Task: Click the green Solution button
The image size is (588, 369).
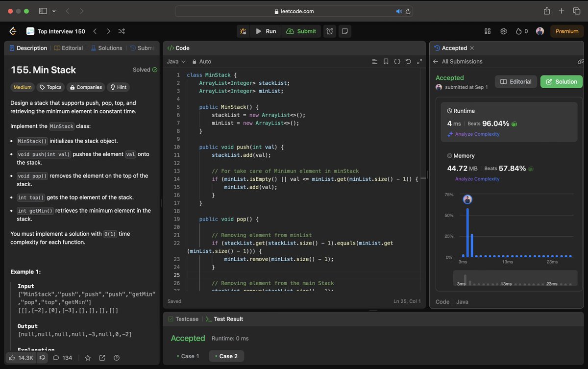Action: pos(562,82)
